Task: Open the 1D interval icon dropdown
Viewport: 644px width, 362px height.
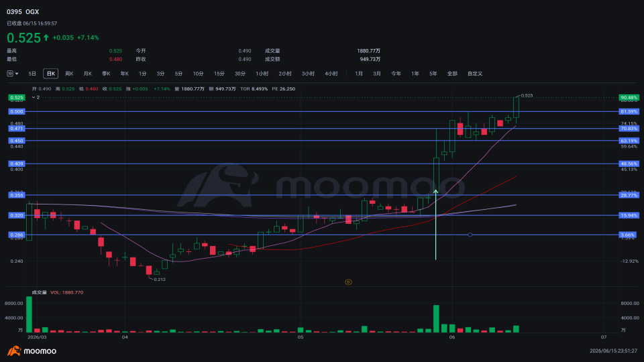Action: click(12, 74)
